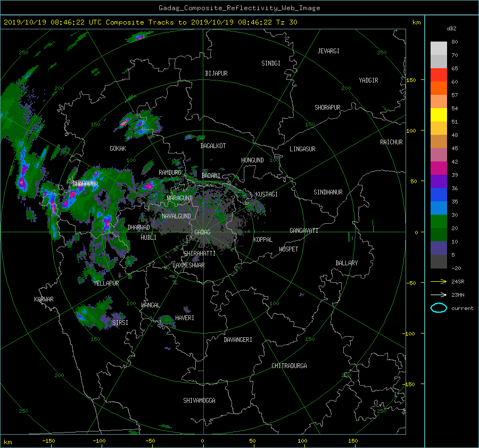Pick the magenta 39-42 dBZ color band

tap(439, 168)
